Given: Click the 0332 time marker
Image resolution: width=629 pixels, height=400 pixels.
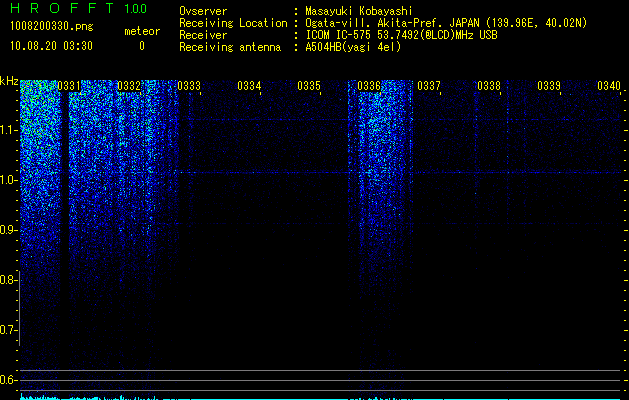Looking at the screenshot, I should point(129,86).
